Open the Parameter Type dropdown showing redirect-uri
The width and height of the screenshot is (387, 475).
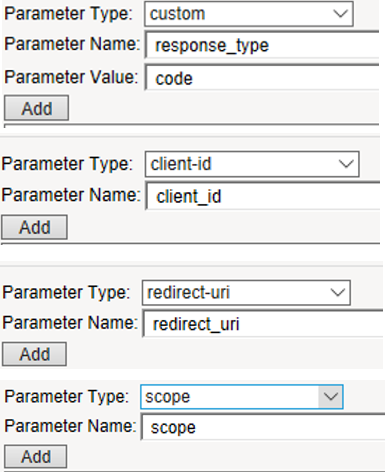click(x=246, y=293)
